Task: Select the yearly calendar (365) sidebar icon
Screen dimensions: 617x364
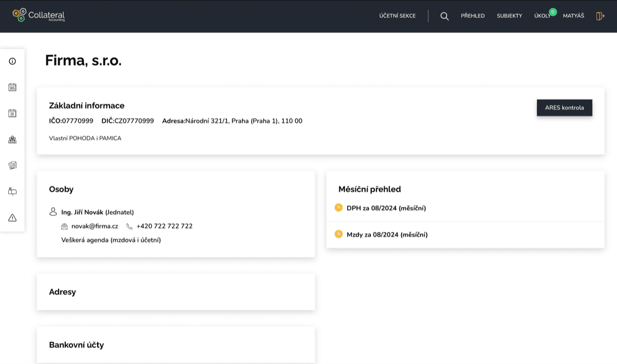Action: click(12, 87)
